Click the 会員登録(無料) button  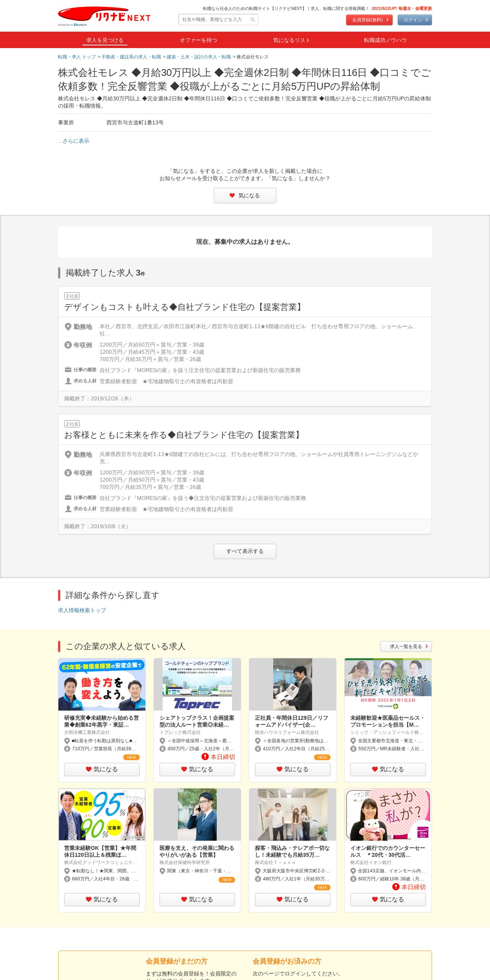369,20
